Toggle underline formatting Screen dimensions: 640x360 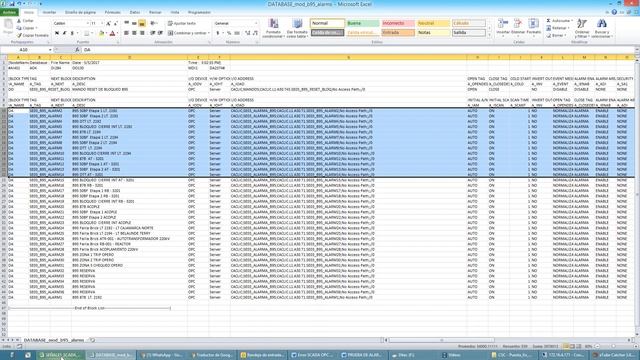(72, 33)
